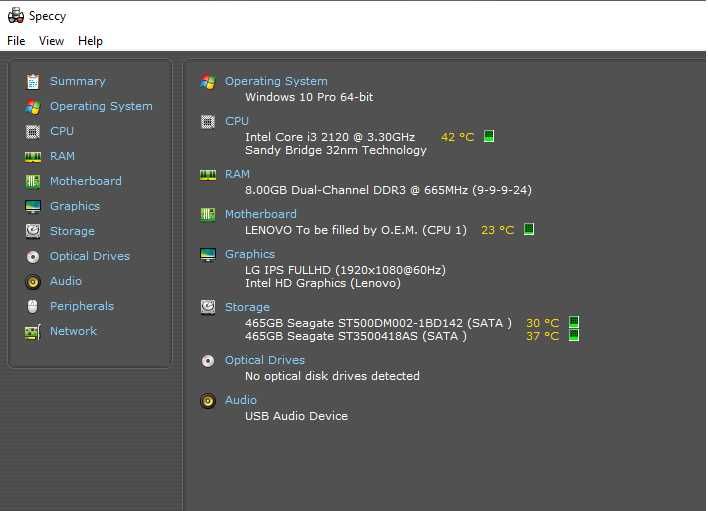Select Operating System in the sidebar
This screenshot has width=708, height=511.
(101, 106)
